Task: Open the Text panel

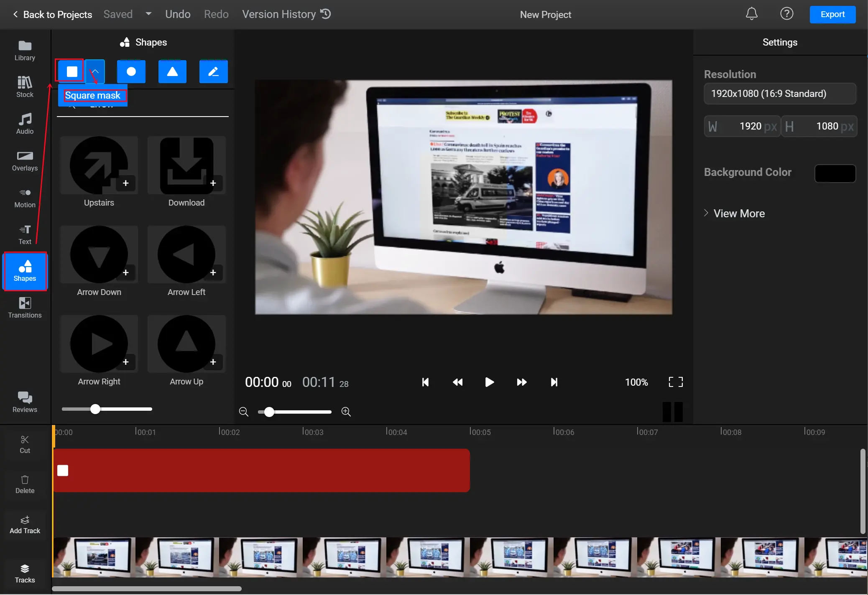Action: tap(24, 234)
